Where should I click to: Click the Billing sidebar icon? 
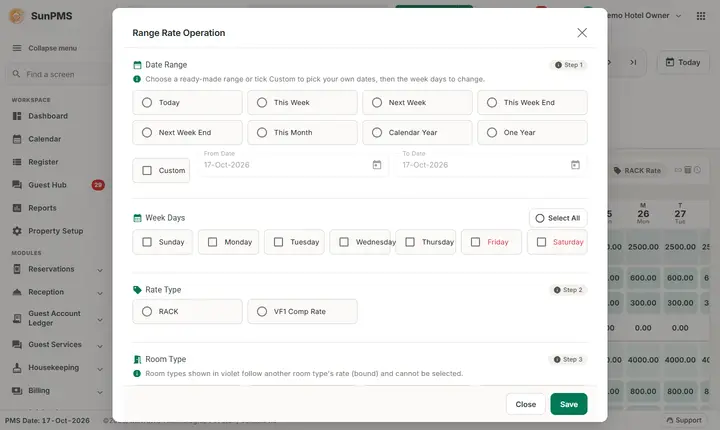pyautogui.click(x=17, y=390)
